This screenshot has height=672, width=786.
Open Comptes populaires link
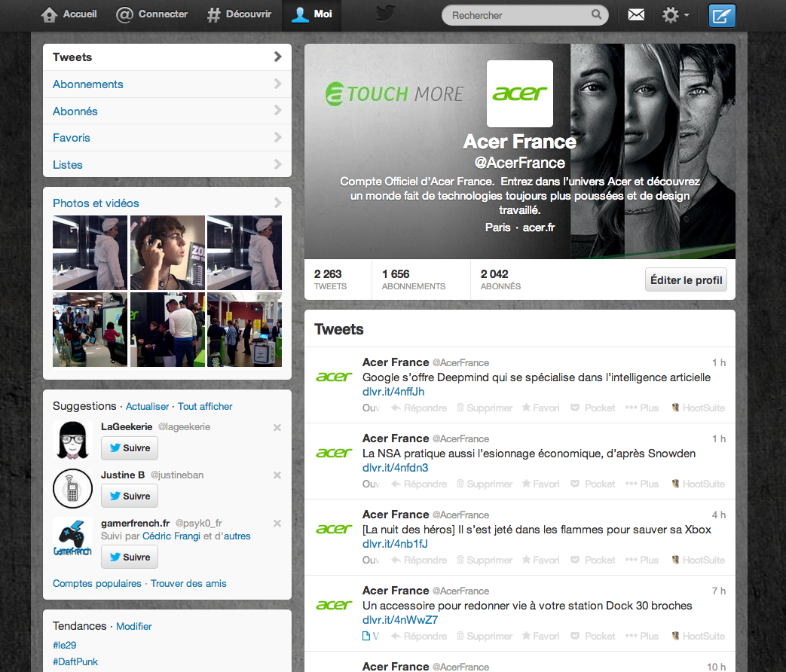[97, 583]
